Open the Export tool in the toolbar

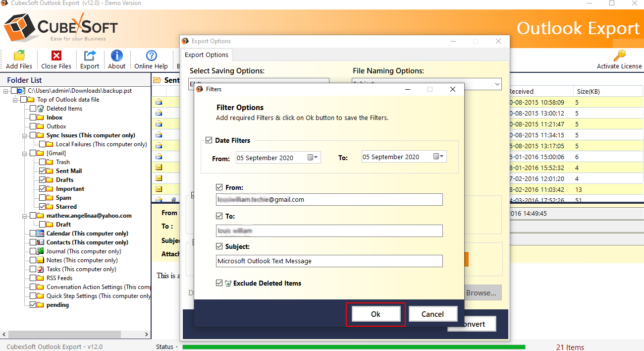[90, 56]
